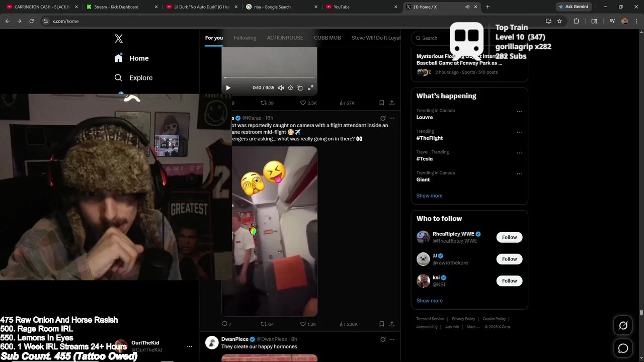The width and height of the screenshot is (644, 362).
Task: Open Privacy Policy link
Action: tap(463, 319)
